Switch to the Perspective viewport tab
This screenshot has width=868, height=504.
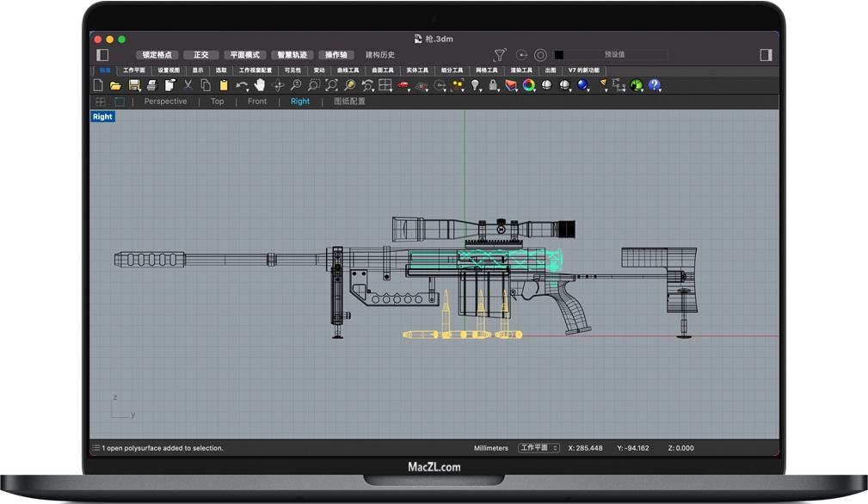pyautogui.click(x=165, y=101)
